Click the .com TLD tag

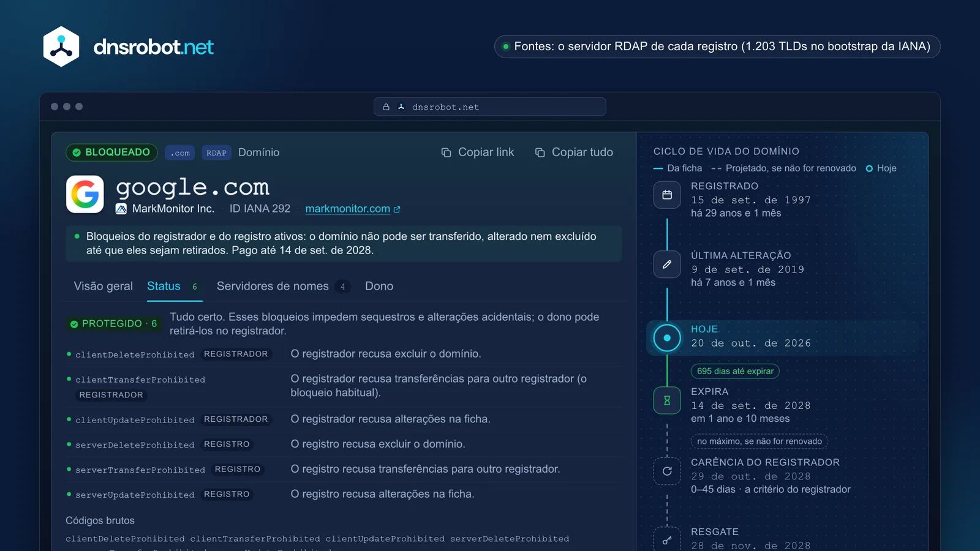[179, 152]
